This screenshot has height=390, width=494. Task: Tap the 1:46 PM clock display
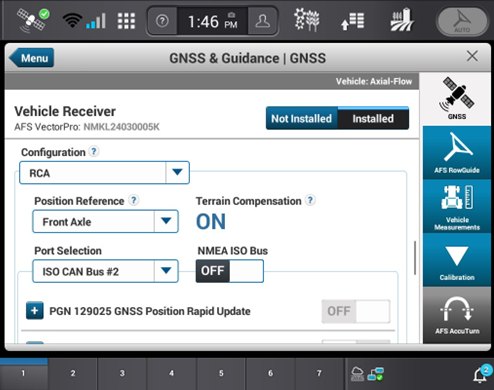212,21
